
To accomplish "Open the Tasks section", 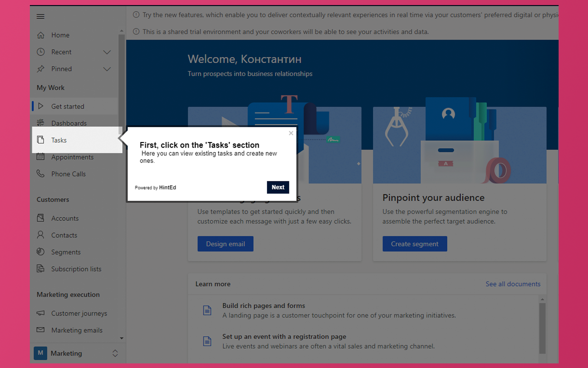I will tap(77, 140).
